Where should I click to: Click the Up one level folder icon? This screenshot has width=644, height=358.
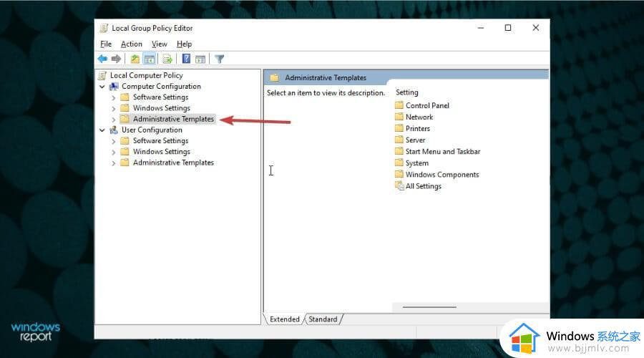(135, 59)
